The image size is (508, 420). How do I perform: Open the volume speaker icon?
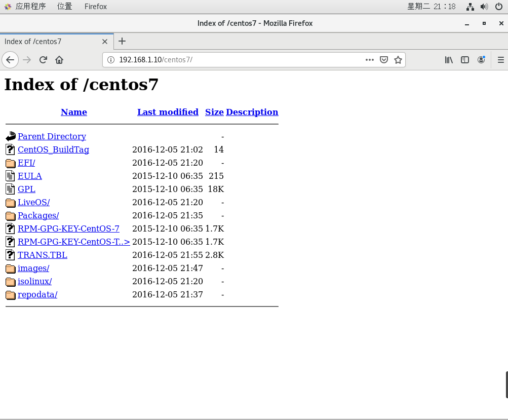[484, 7]
